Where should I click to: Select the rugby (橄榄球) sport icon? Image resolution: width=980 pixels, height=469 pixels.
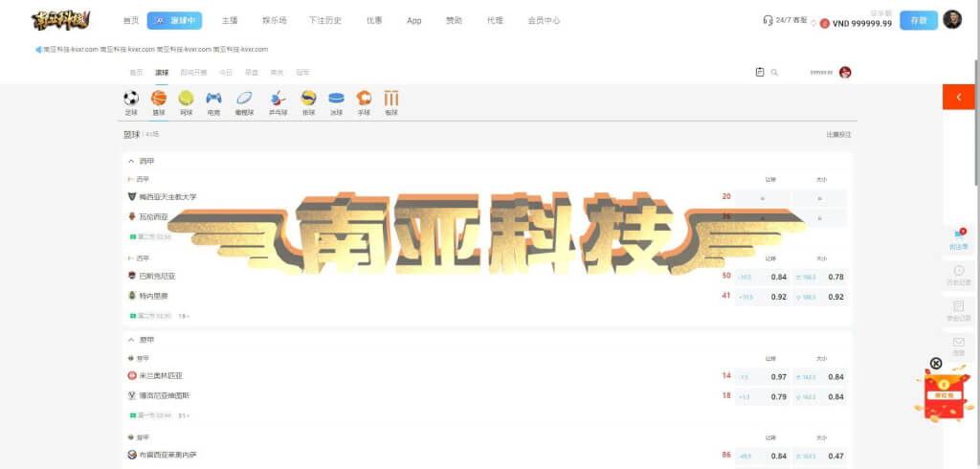pyautogui.click(x=244, y=99)
